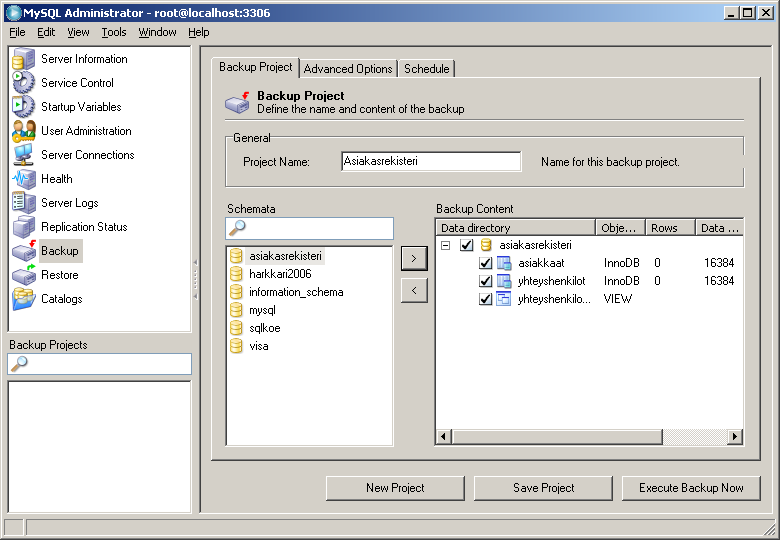Click the Obje... column header

pos(620,228)
